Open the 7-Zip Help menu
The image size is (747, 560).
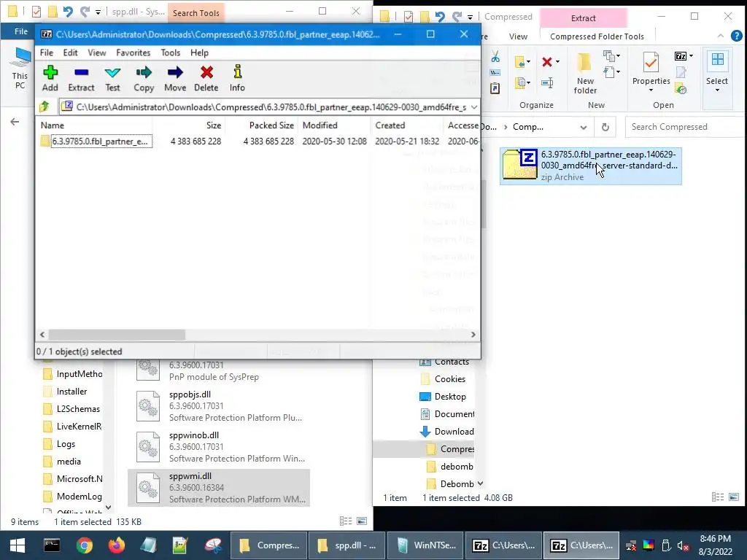coord(199,52)
